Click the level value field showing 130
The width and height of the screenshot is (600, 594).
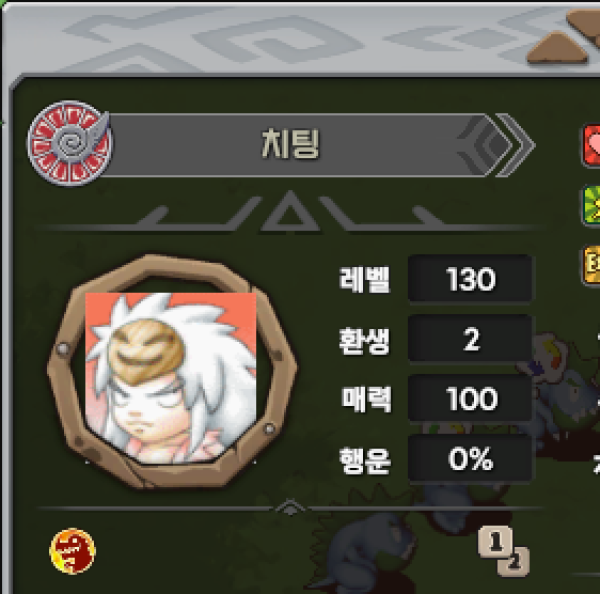[x=470, y=279]
